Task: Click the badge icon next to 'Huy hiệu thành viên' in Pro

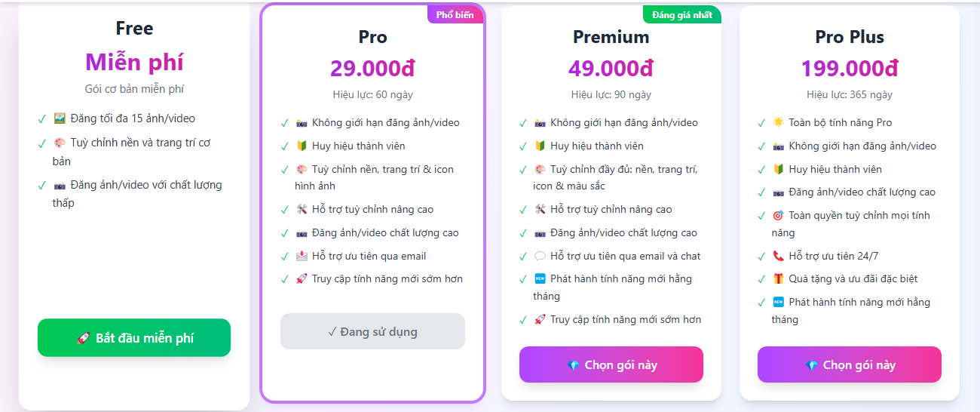Action: [302, 146]
